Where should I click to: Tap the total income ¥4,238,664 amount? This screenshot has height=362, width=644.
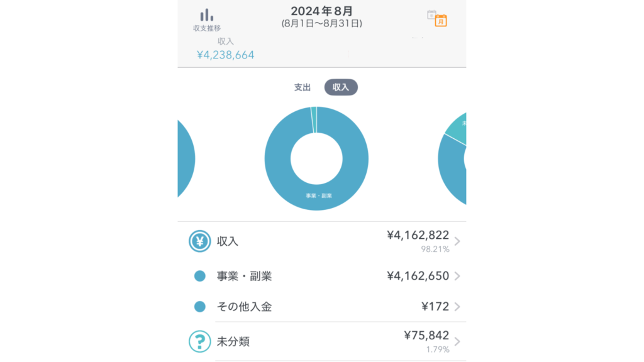tap(226, 55)
